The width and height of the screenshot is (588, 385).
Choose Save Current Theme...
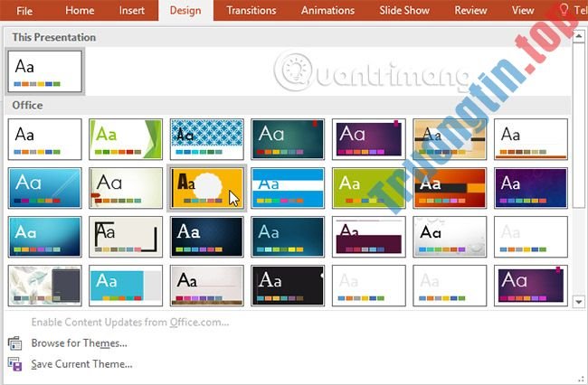81,364
